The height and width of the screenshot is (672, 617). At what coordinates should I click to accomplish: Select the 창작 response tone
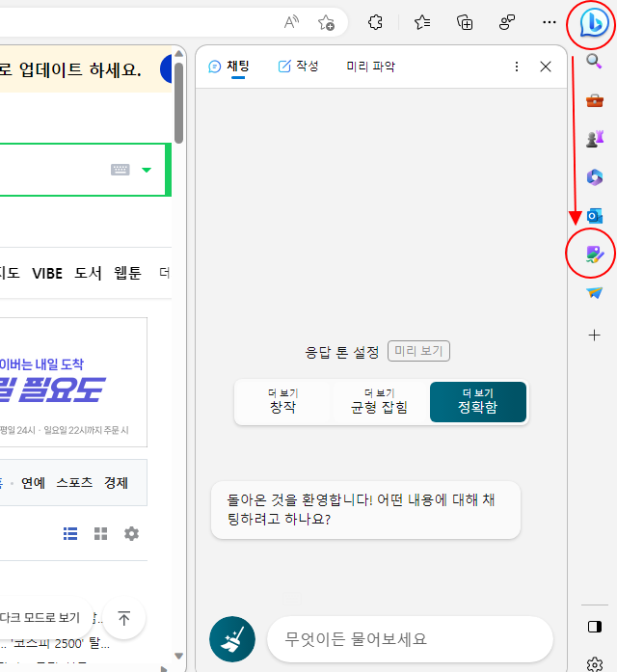tap(283, 402)
